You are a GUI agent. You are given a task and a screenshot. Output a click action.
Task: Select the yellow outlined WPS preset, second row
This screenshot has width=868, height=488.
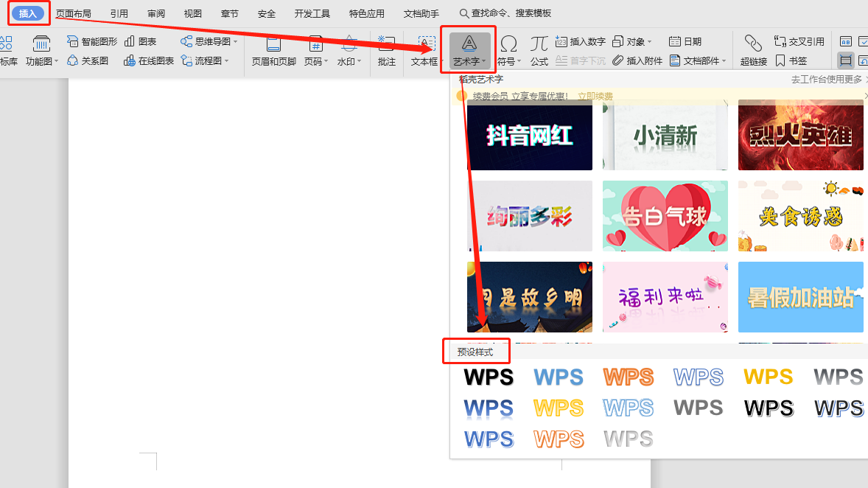click(x=559, y=408)
